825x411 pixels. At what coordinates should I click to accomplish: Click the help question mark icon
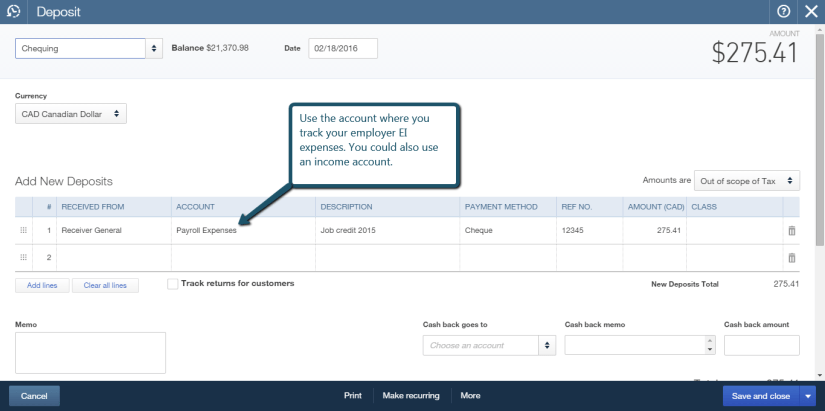[784, 11]
